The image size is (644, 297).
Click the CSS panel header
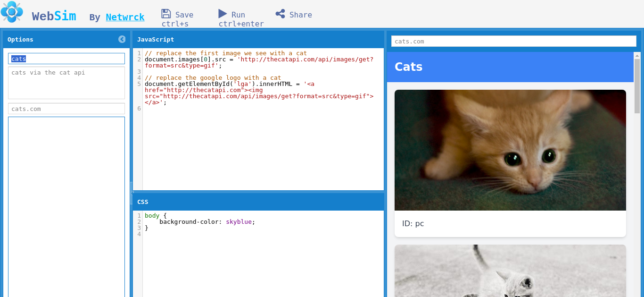258,202
